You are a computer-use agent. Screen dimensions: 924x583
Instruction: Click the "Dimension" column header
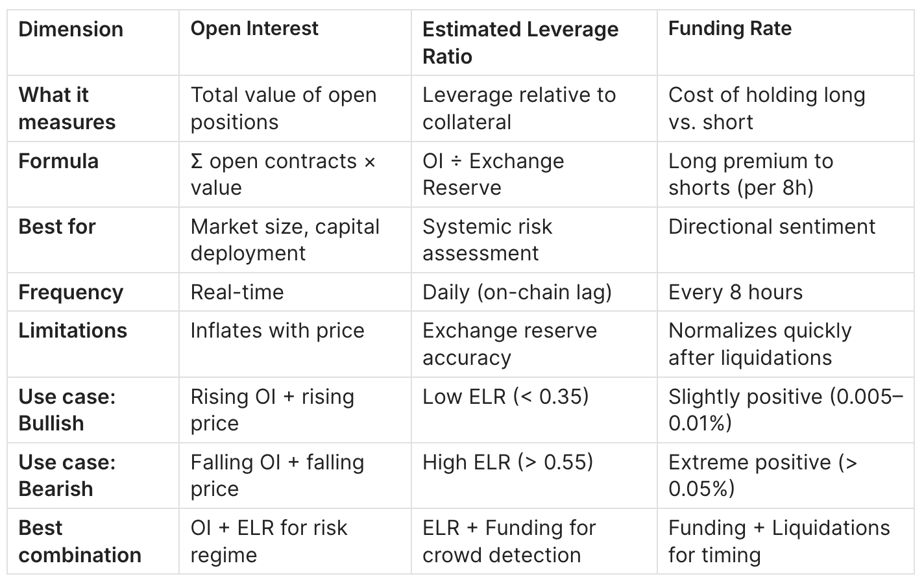(71, 29)
